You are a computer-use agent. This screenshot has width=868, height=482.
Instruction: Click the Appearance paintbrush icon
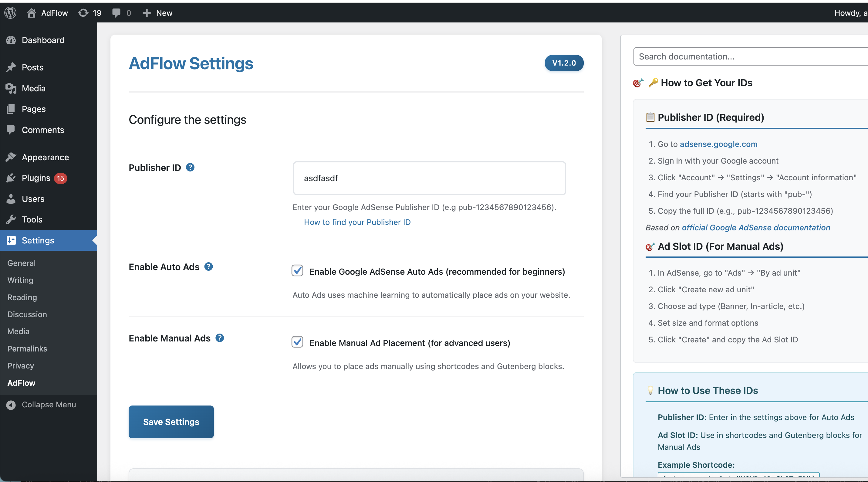(x=11, y=157)
